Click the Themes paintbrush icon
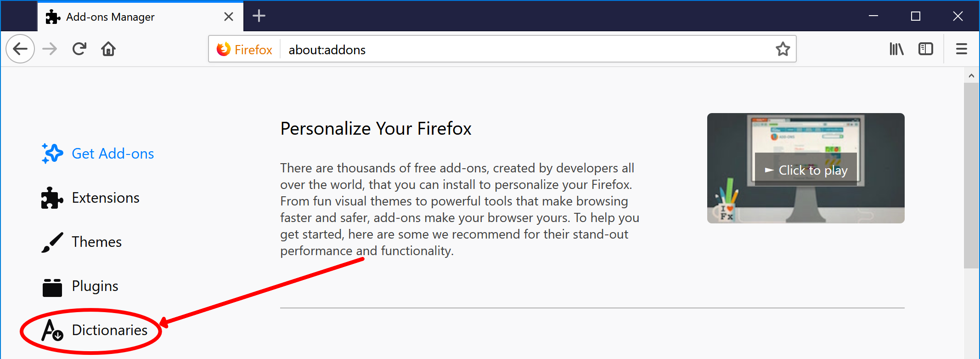The height and width of the screenshot is (359, 980). (52, 242)
